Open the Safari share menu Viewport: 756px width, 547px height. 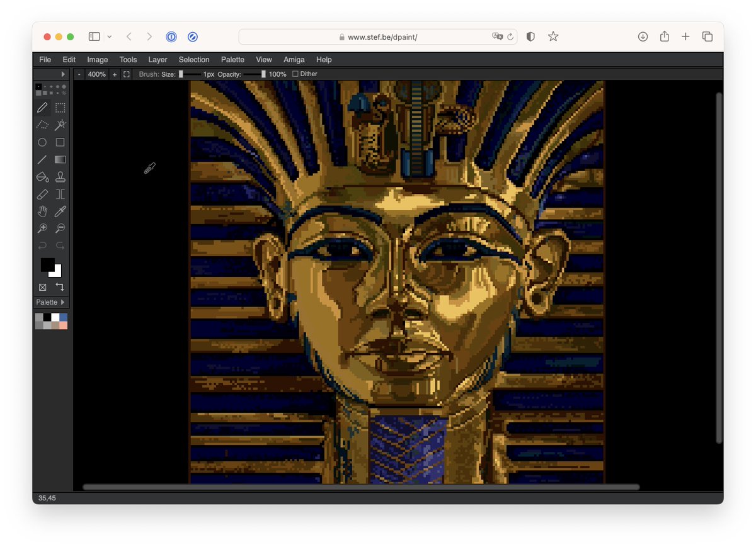click(664, 36)
